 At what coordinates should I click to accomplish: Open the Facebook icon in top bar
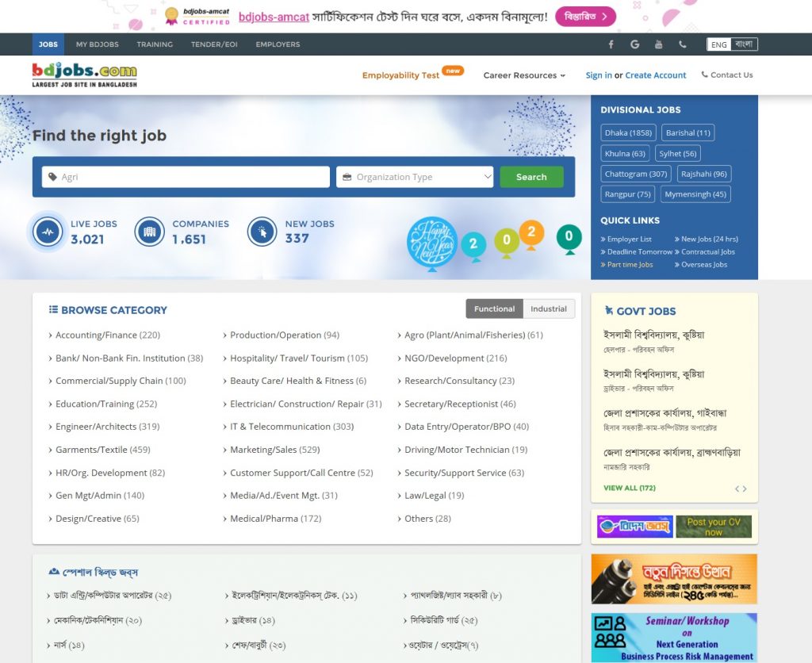(x=611, y=44)
